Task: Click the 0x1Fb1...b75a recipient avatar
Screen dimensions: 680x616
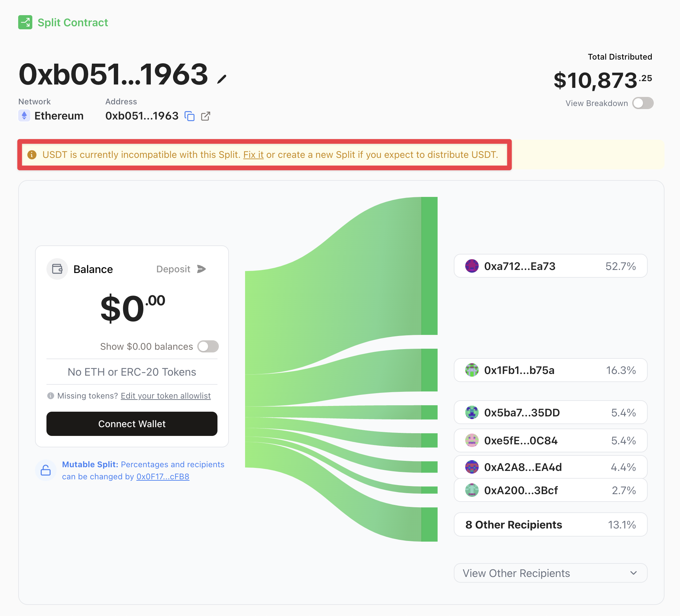Action: (472, 370)
